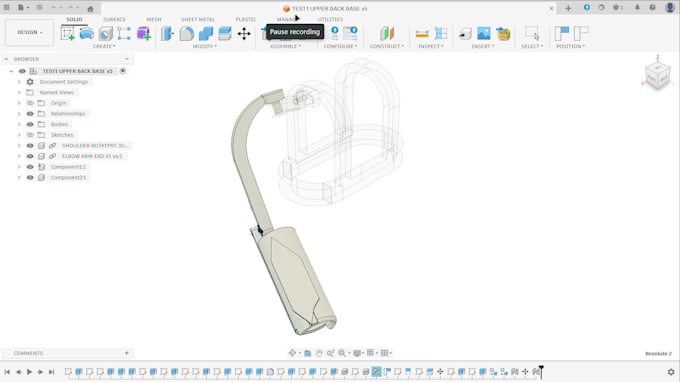Viewport: 680px width, 382px height.
Task: Hide Component2:1
Action: point(30,177)
